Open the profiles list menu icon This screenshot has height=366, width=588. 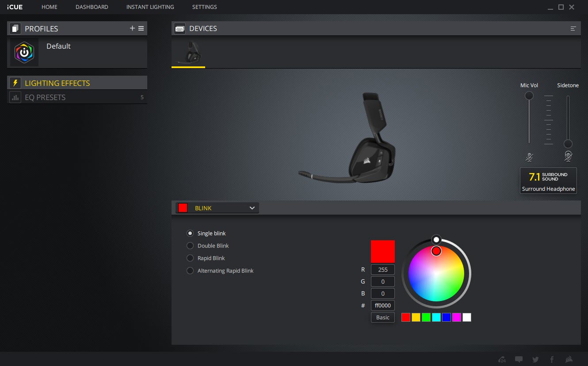[x=141, y=28]
